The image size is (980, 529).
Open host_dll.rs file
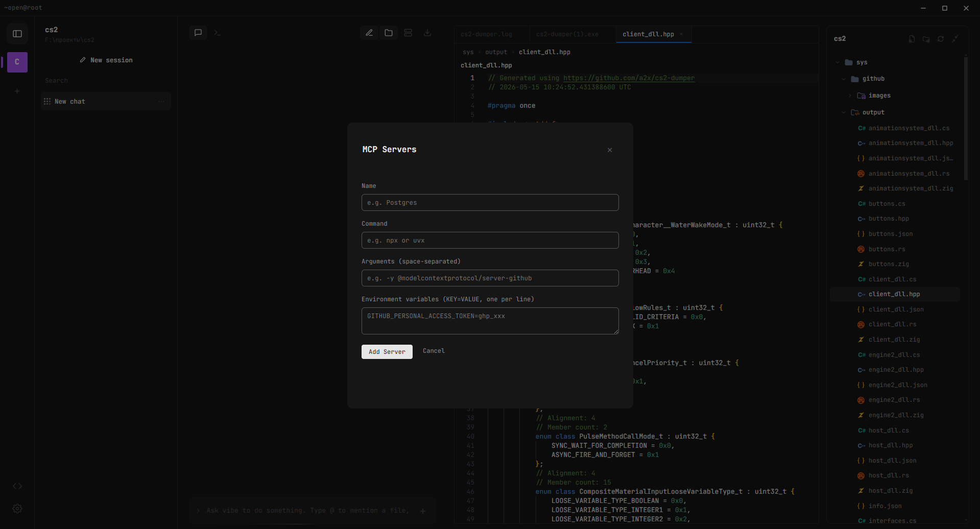[x=889, y=475]
